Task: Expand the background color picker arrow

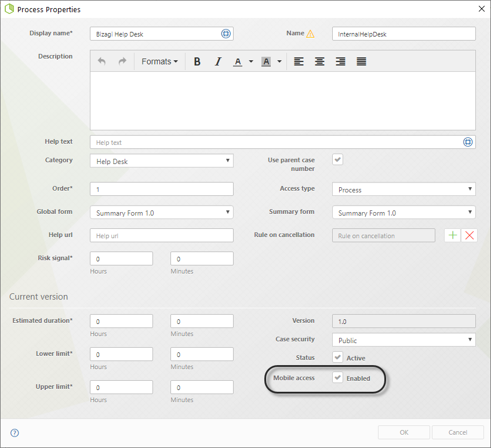Action: [279, 61]
